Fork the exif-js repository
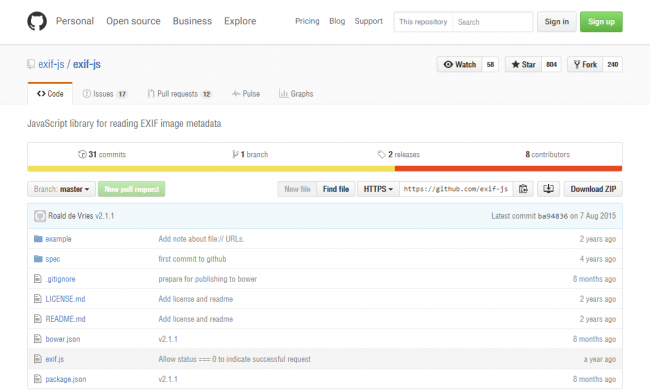The height and width of the screenshot is (391, 650). click(x=585, y=64)
